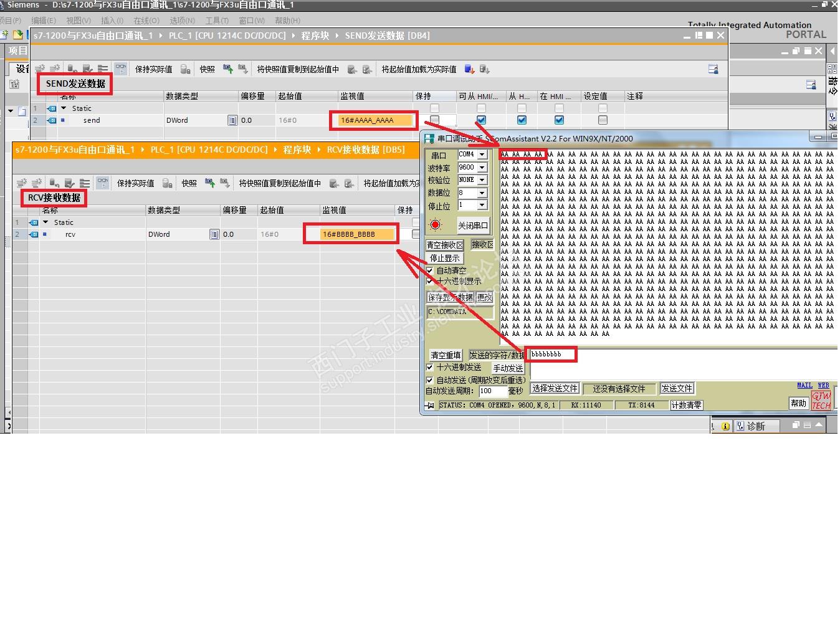Click the settings pane icon at right of SEND toolbar

coord(714,69)
